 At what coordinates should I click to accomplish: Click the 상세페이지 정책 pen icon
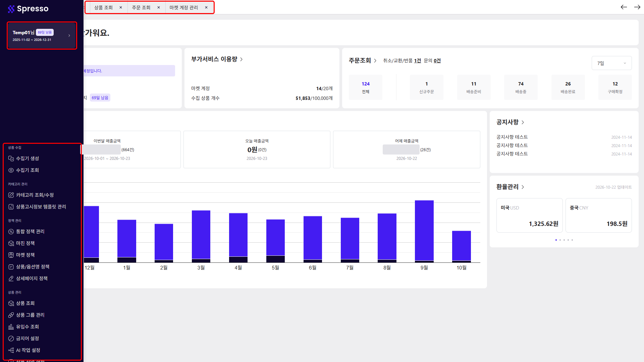pyautogui.click(x=11, y=279)
